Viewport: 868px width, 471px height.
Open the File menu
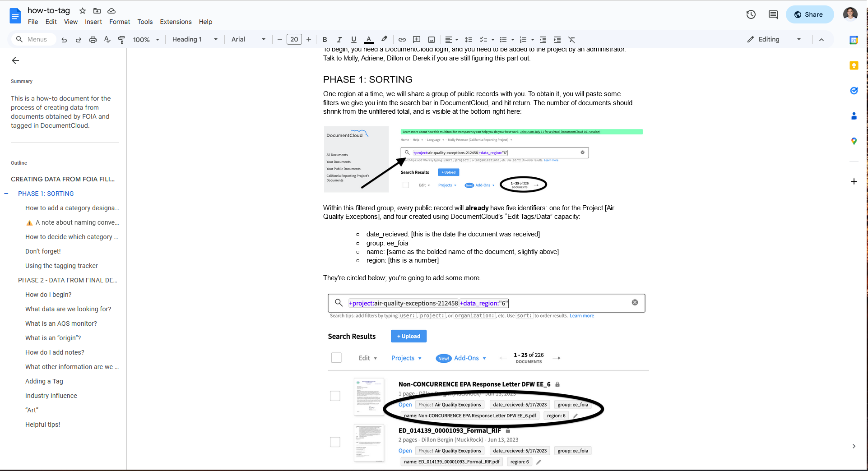[x=33, y=22]
